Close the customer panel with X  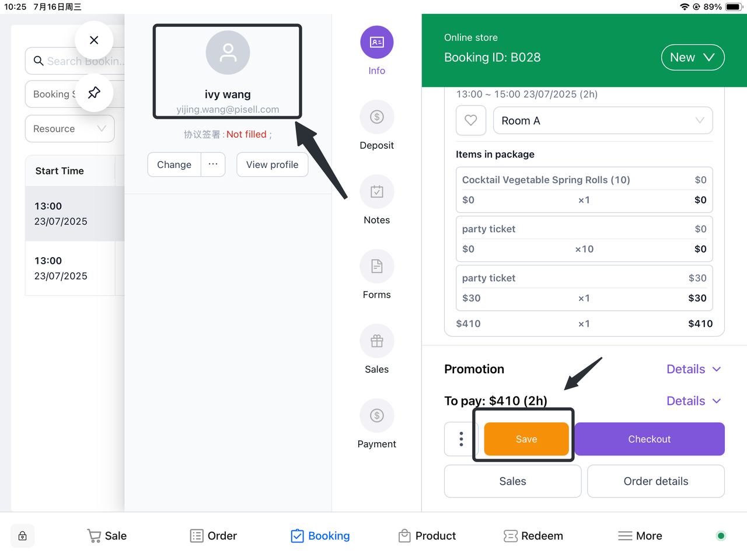tap(94, 40)
